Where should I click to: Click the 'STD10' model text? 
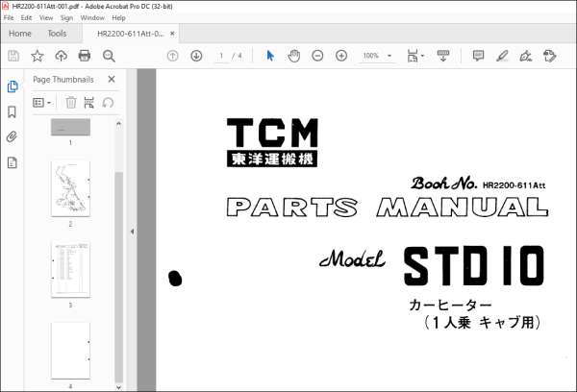[474, 266]
